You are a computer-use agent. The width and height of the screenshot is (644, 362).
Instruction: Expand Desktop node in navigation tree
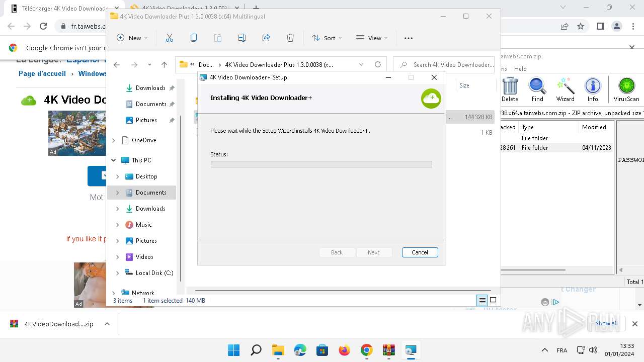click(x=118, y=176)
